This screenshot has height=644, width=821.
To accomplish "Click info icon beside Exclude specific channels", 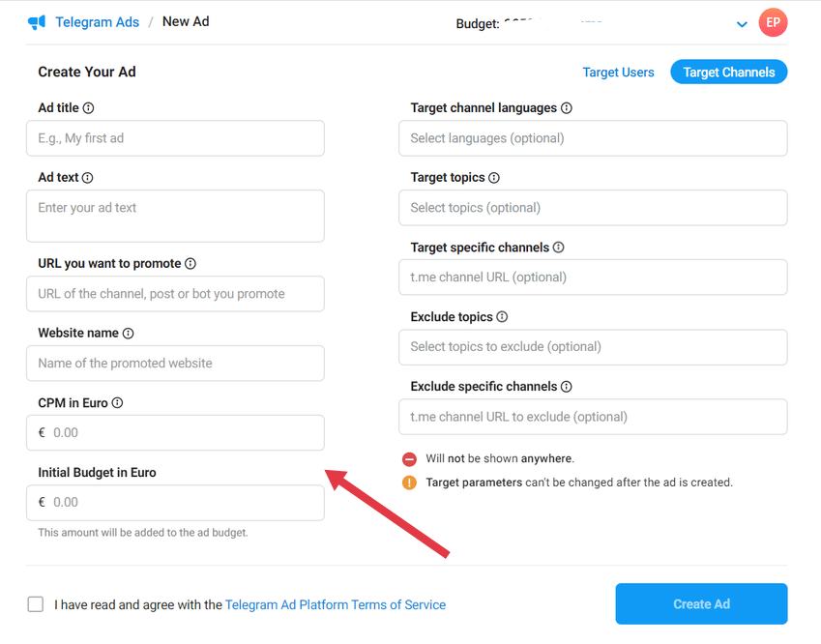I will [x=567, y=387].
